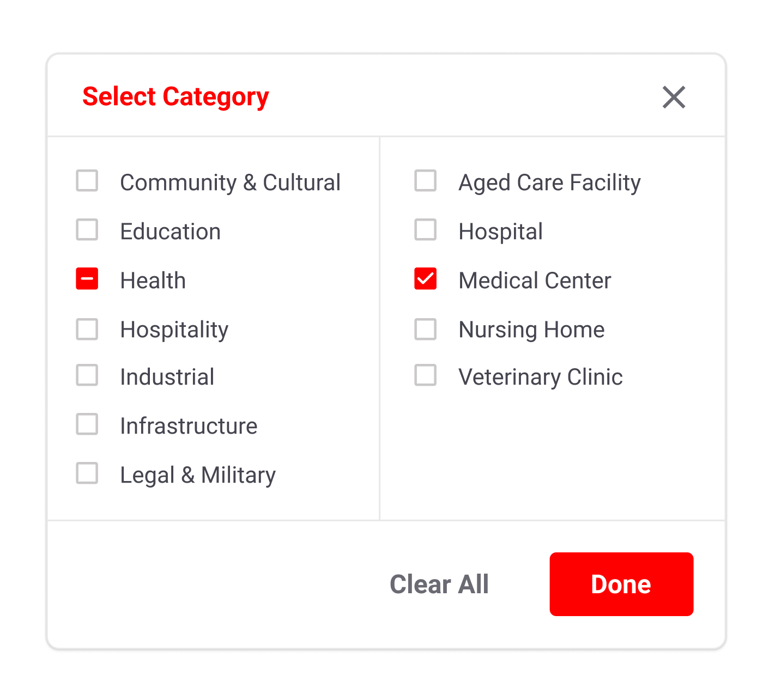Select the Nursing Home category
This screenshot has height=700, width=775.
tap(425, 329)
